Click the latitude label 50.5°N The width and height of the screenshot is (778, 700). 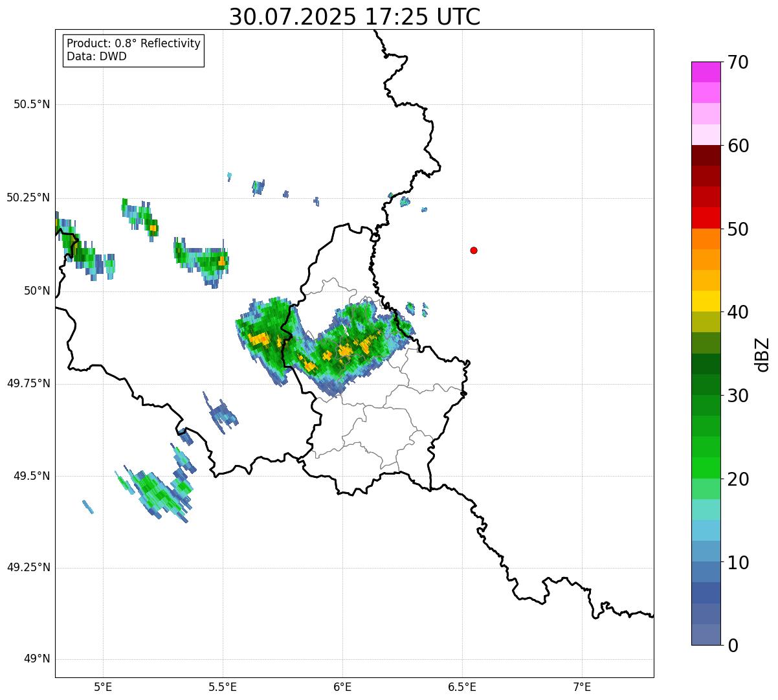point(32,104)
